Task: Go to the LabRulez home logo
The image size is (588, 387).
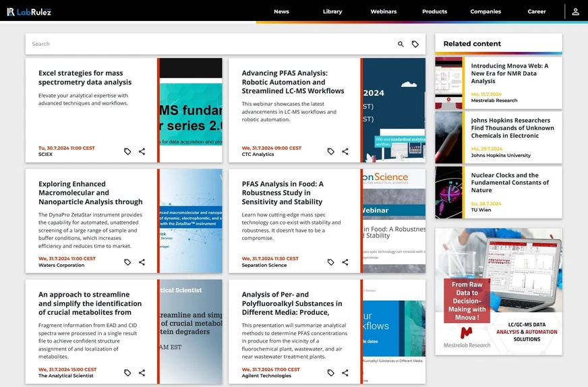Action: click(x=29, y=11)
